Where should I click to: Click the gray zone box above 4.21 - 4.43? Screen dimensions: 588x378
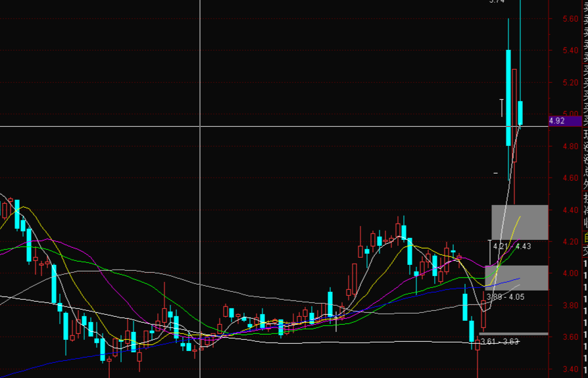click(520, 223)
